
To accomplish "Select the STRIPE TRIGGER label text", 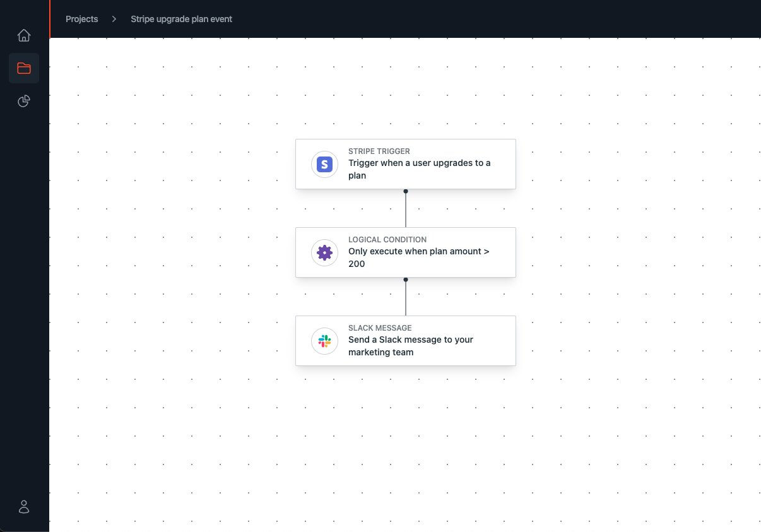I will click(379, 151).
